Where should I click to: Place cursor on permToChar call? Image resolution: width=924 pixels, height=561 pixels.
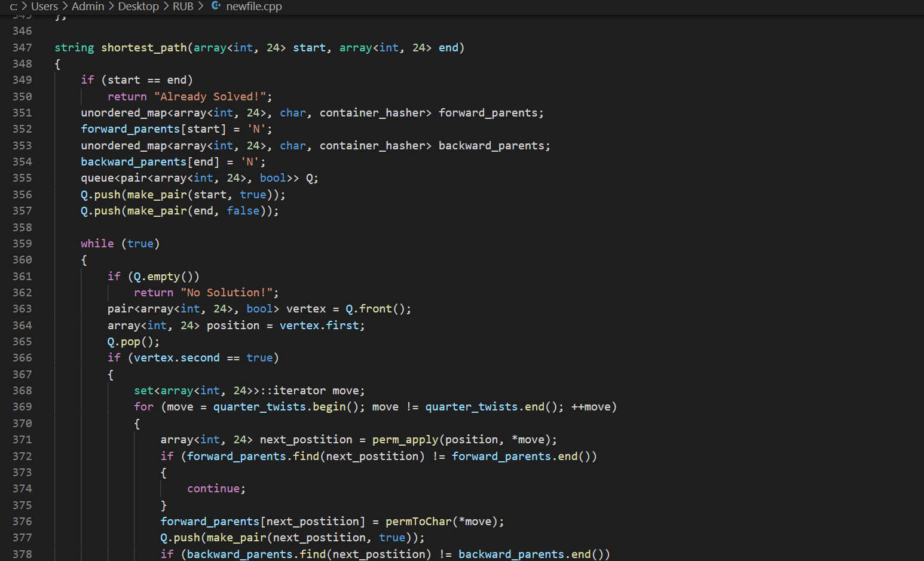(x=418, y=522)
